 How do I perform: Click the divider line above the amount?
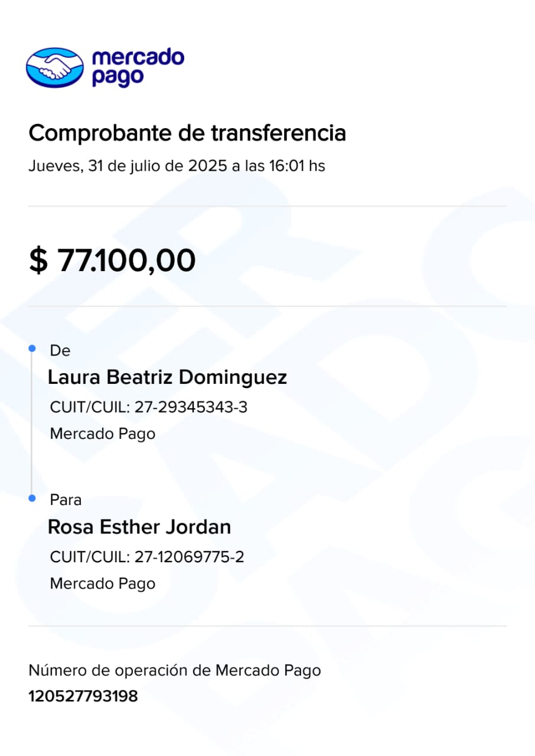click(267, 206)
